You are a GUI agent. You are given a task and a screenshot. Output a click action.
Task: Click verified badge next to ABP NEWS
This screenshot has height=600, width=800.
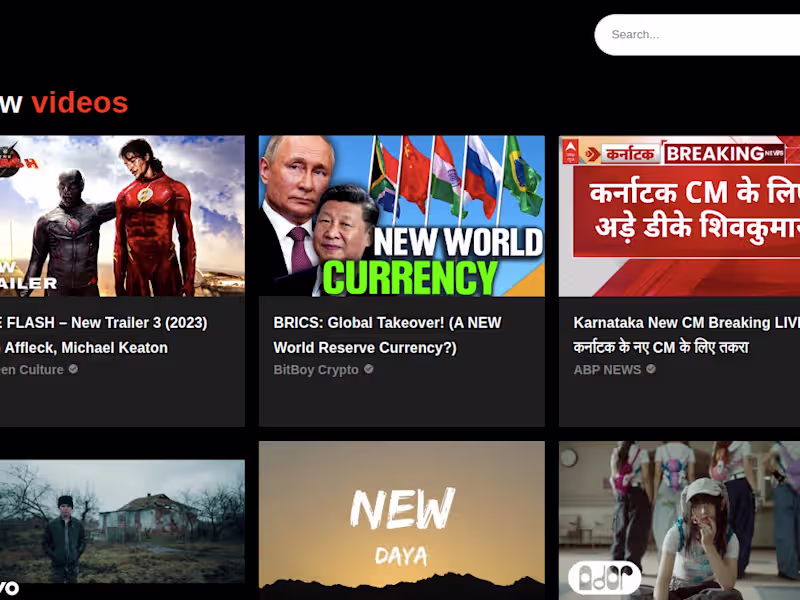point(651,369)
